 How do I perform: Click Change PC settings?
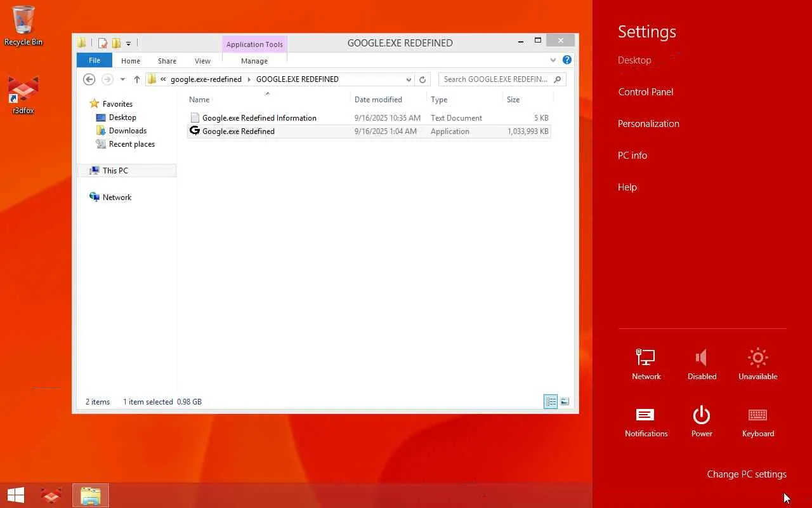click(x=747, y=474)
